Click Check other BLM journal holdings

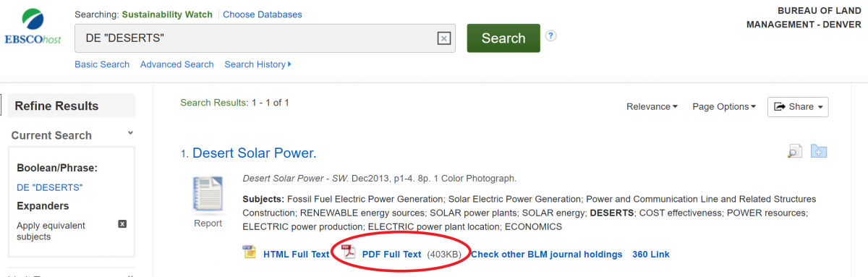[x=547, y=254]
